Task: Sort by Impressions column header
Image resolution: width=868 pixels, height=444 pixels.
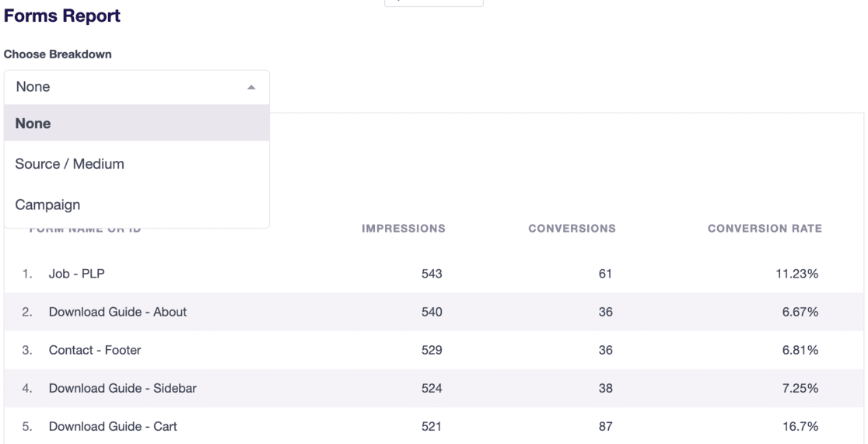Action: coord(403,229)
